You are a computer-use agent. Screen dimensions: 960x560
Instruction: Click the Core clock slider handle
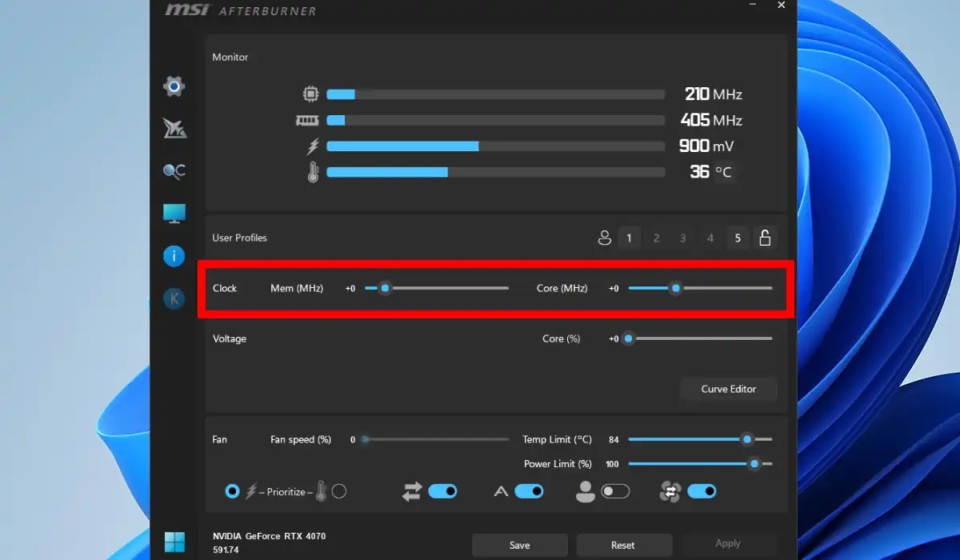click(676, 288)
